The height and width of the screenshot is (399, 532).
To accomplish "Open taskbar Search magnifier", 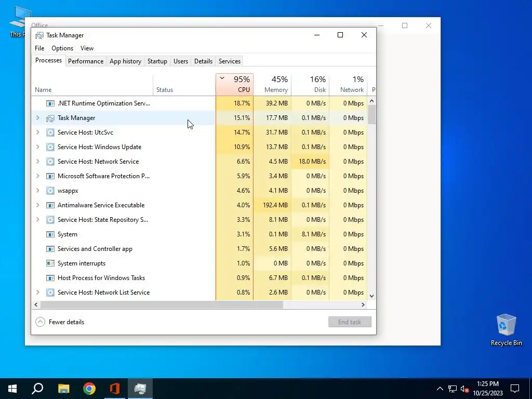I will pos(37,389).
